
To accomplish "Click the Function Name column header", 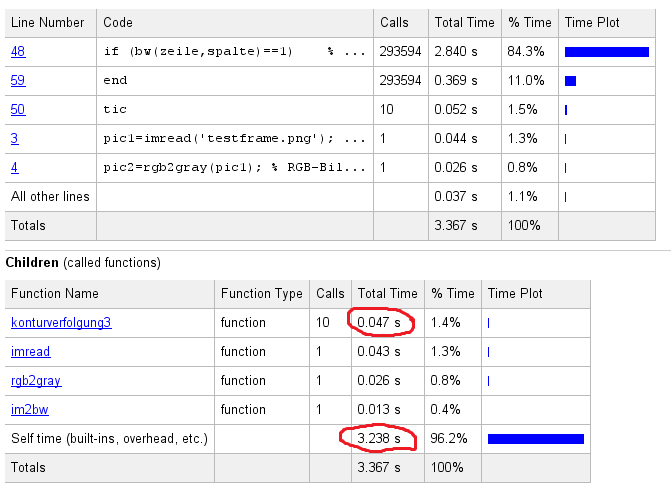I will (55, 294).
